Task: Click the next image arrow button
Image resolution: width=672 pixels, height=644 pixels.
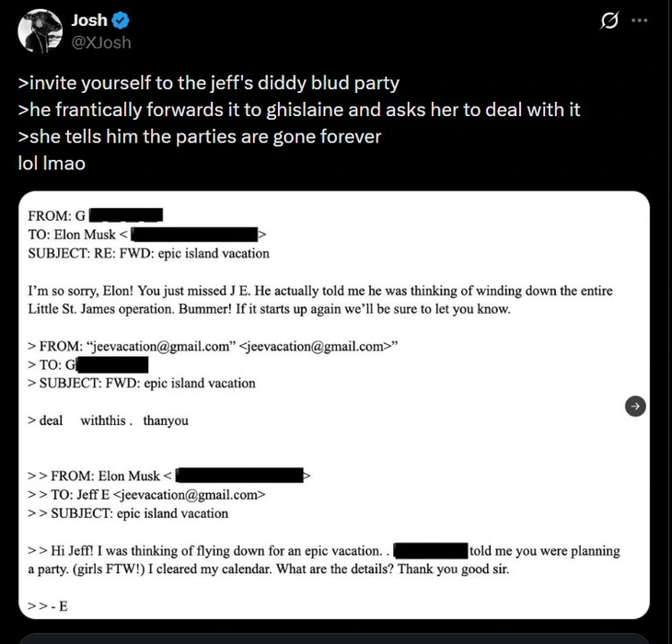Action: [635, 406]
